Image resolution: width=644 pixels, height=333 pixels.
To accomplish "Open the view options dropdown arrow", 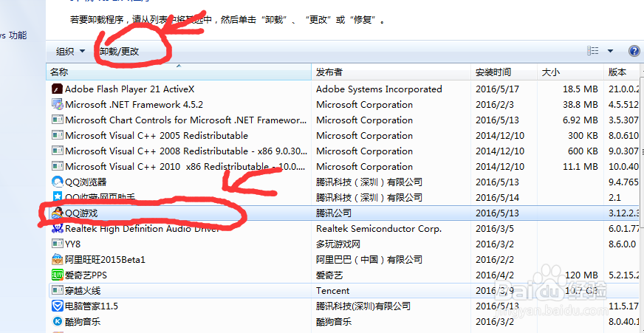I will [611, 51].
